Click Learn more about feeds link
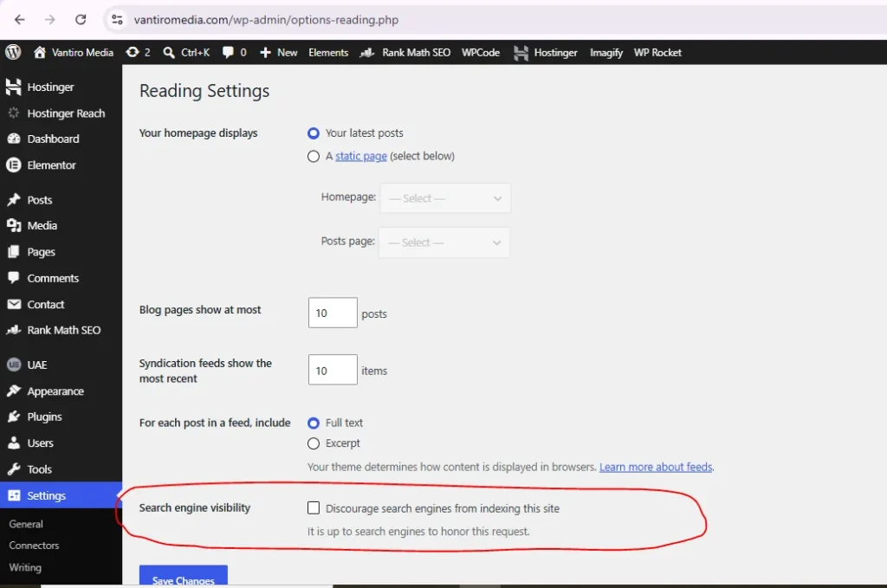The image size is (887, 588). [656, 467]
